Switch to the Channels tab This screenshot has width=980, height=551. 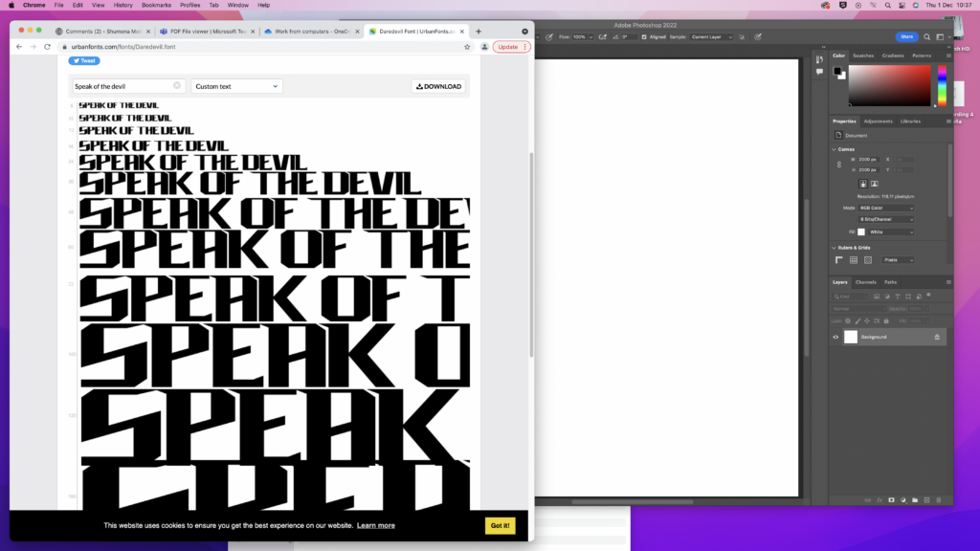[865, 282]
